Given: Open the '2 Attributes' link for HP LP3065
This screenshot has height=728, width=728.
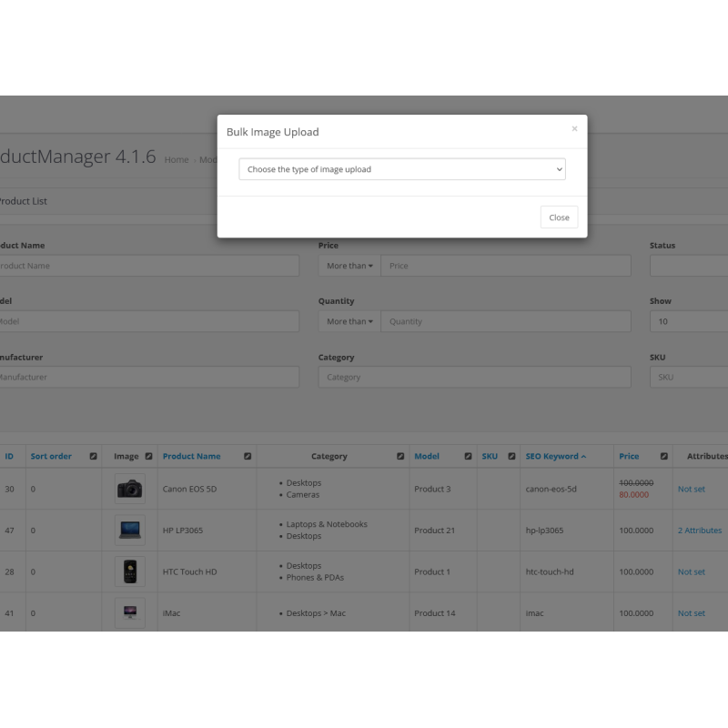Looking at the screenshot, I should pyautogui.click(x=699, y=531).
